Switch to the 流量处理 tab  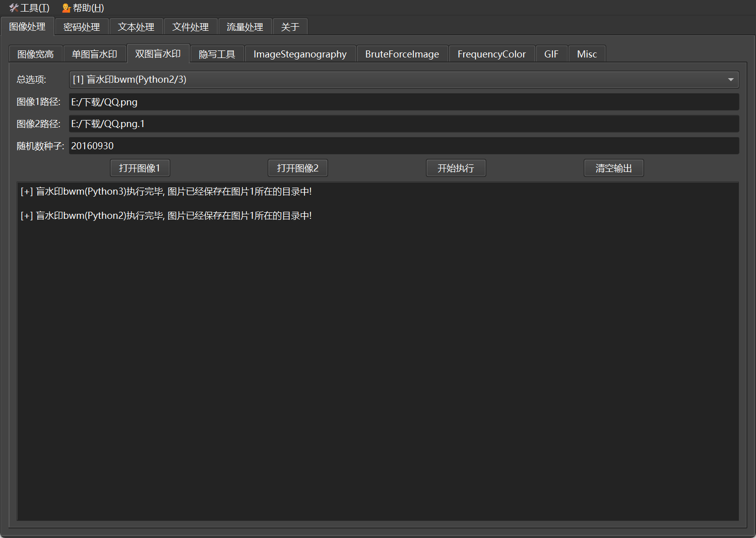[245, 27]
